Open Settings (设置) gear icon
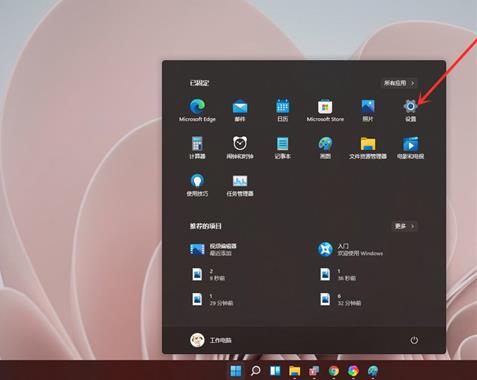Screen dimensions: 477x380 (x=410, y=110)
